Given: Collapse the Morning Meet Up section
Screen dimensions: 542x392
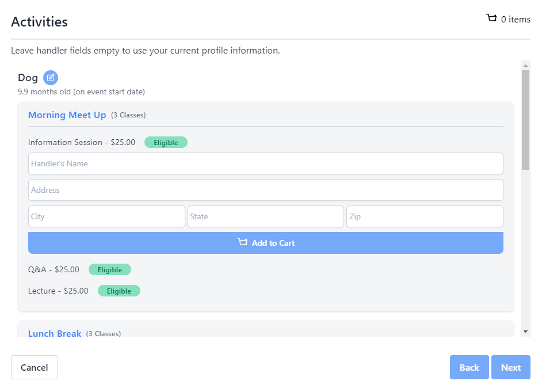Looking at the screenshot, I should tap(67, 115).
